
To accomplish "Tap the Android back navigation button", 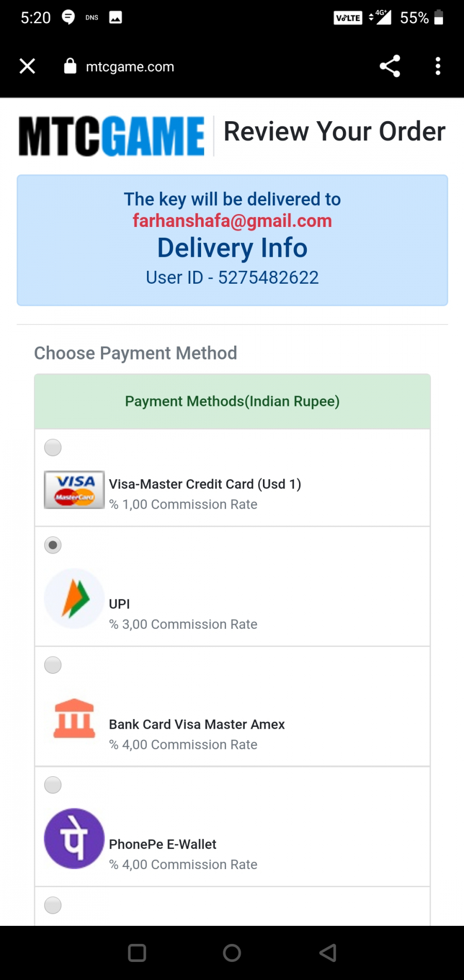I will [328, 953].
